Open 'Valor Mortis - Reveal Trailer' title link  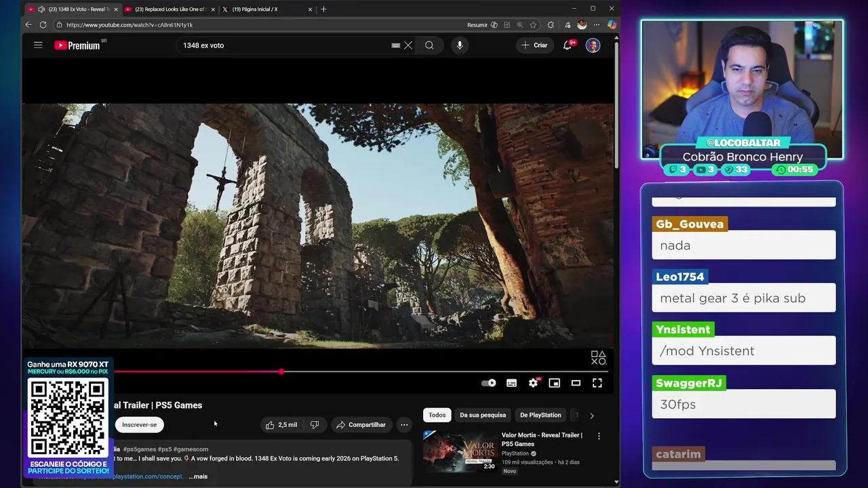click(542, 439)
